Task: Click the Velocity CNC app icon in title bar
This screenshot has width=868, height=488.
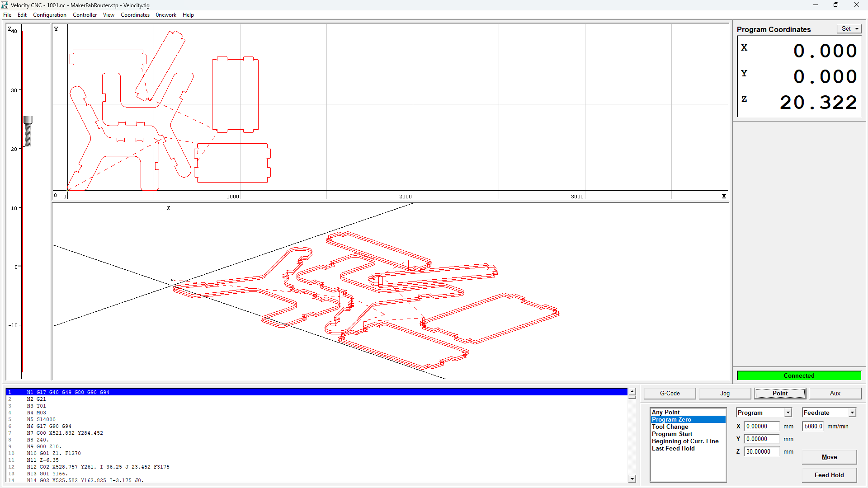Action: (x=5, y=5)
